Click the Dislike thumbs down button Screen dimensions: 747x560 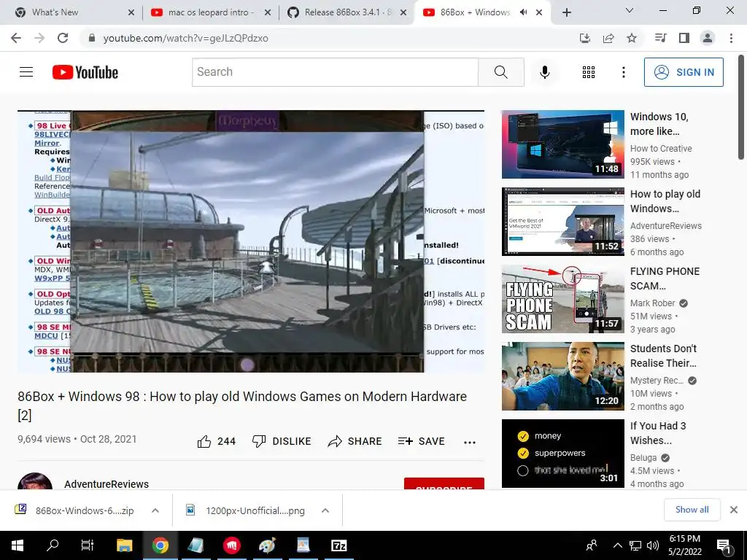pos(282,441)
